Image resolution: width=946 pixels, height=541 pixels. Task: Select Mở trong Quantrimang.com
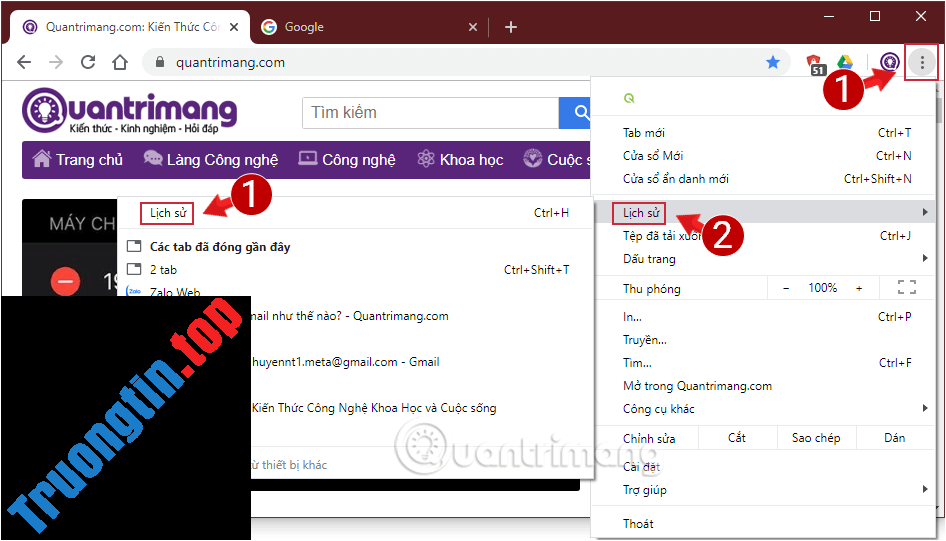click(x=764, y=385)
